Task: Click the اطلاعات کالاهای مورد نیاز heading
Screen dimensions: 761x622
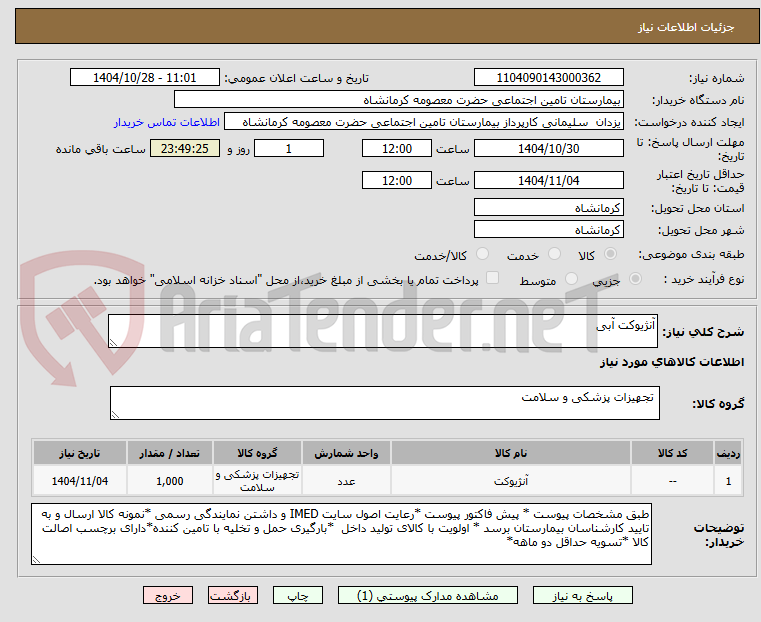Action: 672,362
